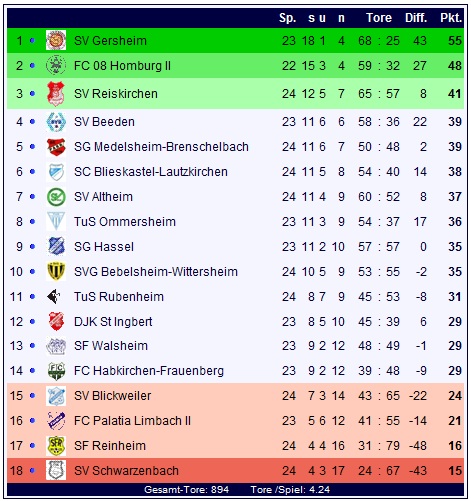Click the SV Gersheim club crest
This screenshot has width=471, height=501.
(56, 40)
